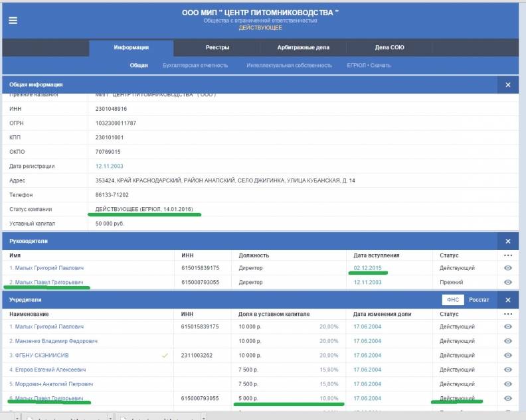Click eye icon for Малых Григорий Павлович director
This screenshot has height=420, width=526.
(508, 268)
